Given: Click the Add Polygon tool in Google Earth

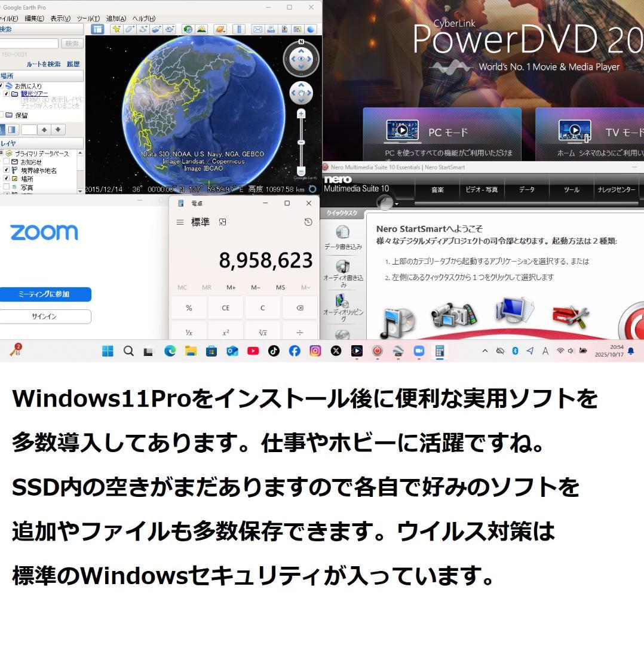Looking at the screenshot, I should pos(130,29).
